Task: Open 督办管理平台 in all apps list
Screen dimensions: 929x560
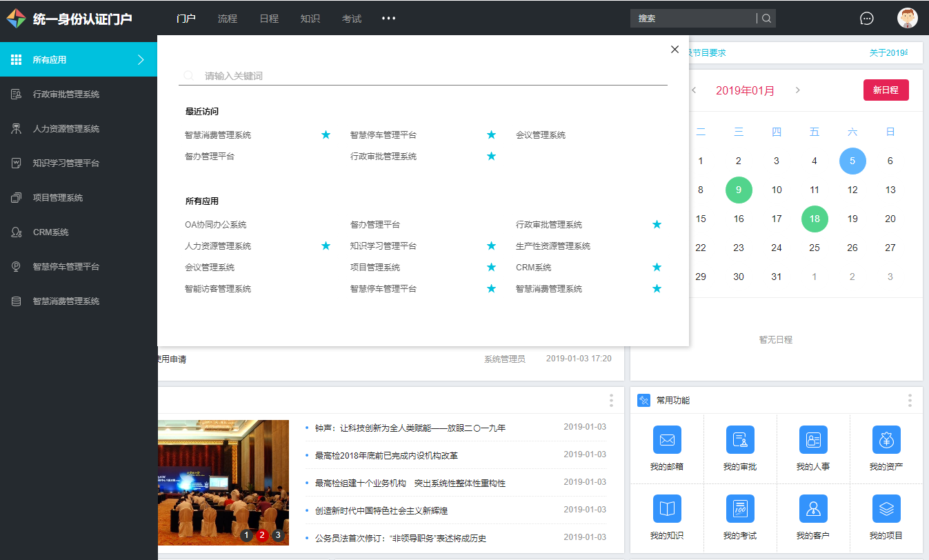Action: tap(375, 225)
